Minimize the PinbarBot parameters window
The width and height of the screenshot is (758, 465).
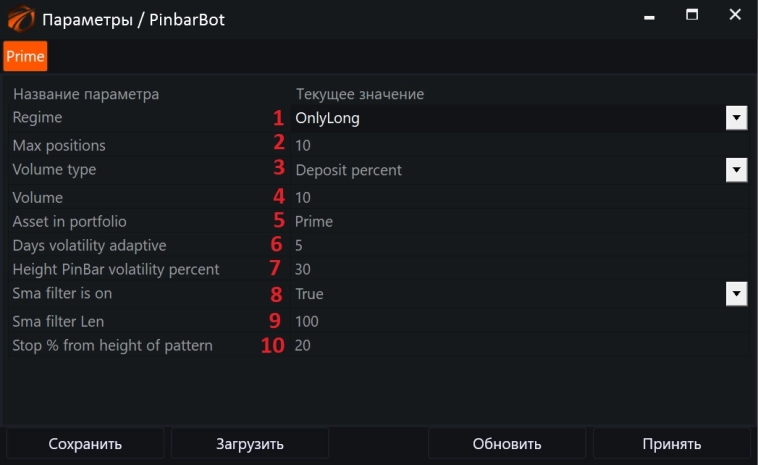[x=645, y=15]
